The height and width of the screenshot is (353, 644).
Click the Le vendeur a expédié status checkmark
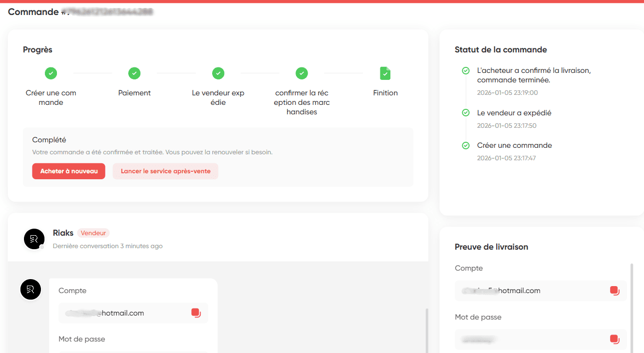(466, 113)
